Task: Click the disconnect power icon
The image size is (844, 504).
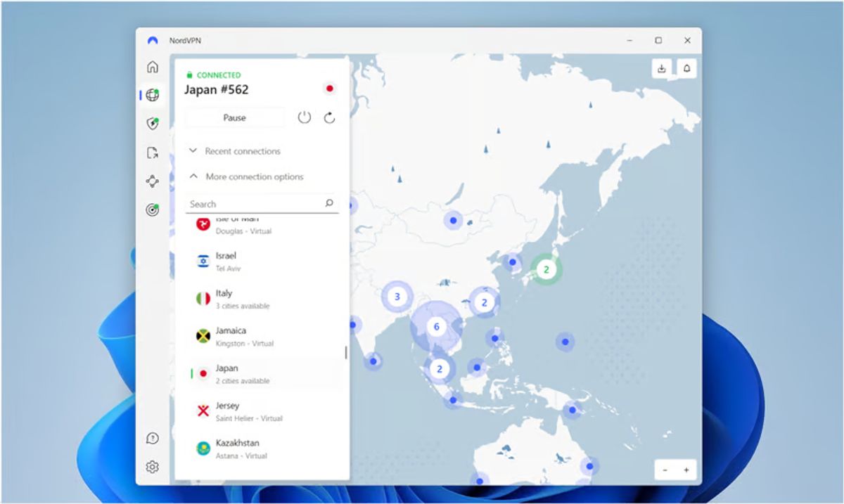Action: pyautogui.click(x=304, y=117)
